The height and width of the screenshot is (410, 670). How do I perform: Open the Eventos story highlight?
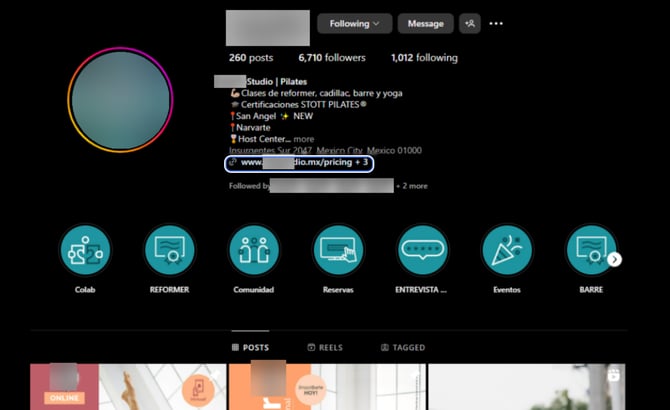point(507,250)
